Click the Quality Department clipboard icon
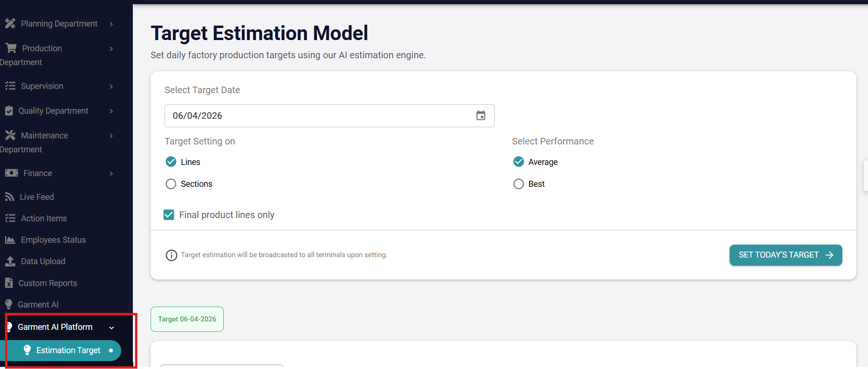The image size is (868, 369). [x=9, y=111]
